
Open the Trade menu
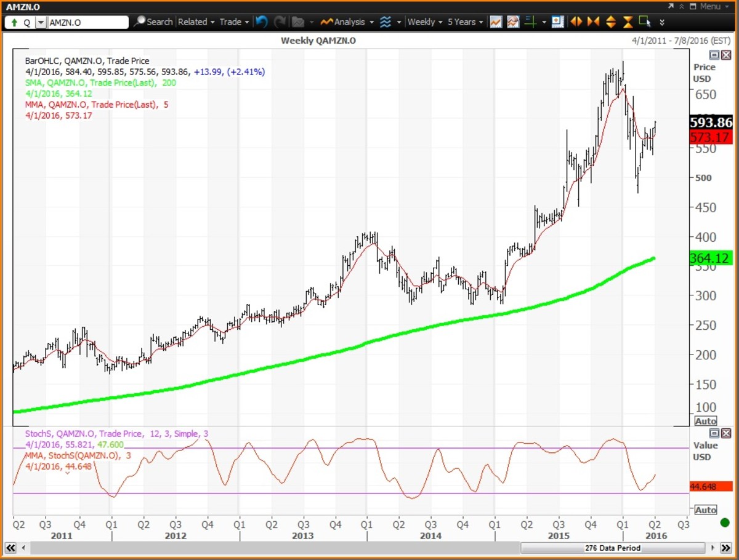tap(235, 22)
